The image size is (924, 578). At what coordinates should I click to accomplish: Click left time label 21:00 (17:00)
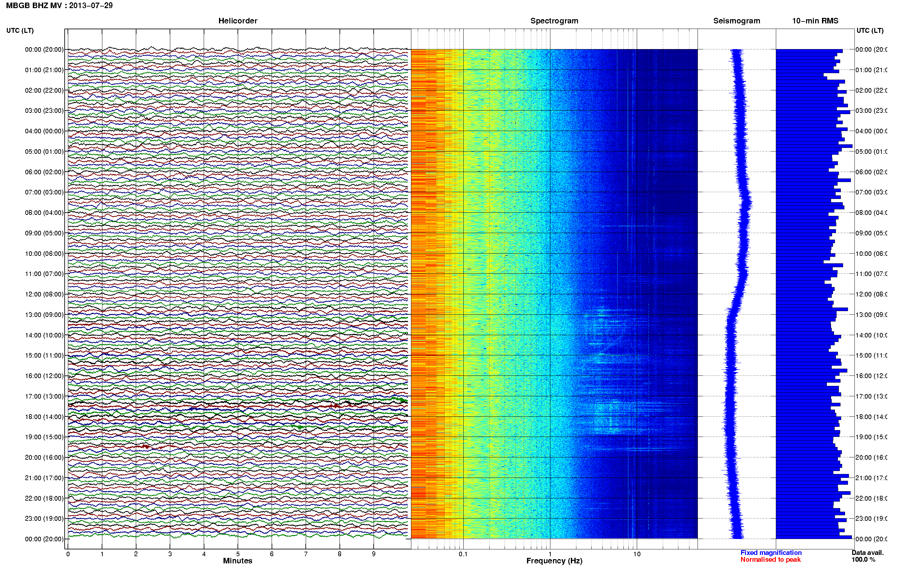(44, 478)
